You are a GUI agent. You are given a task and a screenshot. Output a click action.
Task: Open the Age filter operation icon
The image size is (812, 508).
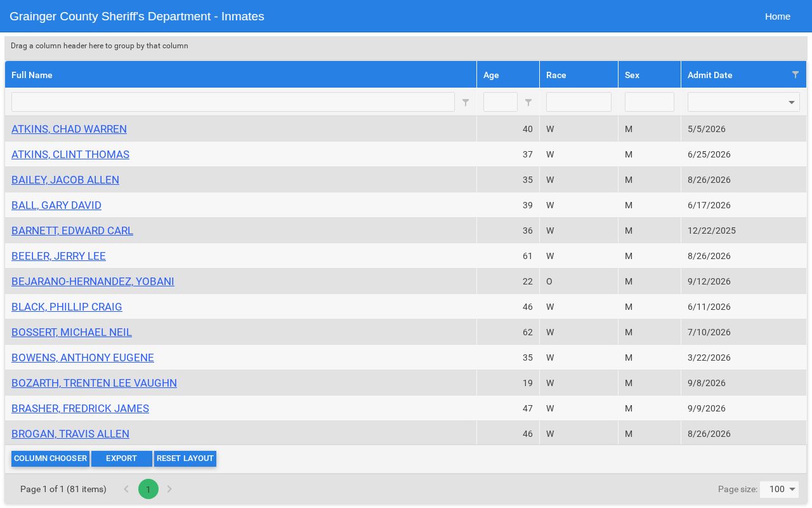tap(528, 102)
